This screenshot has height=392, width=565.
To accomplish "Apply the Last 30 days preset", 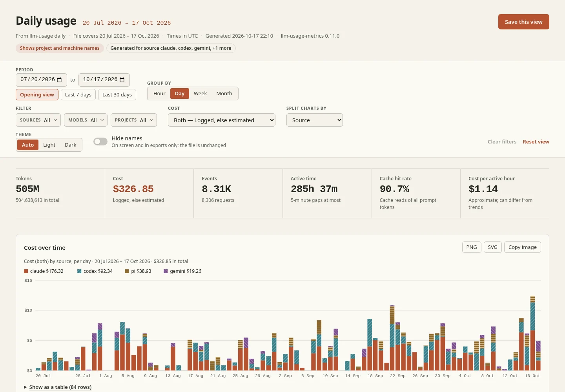I will pos(117,94).
